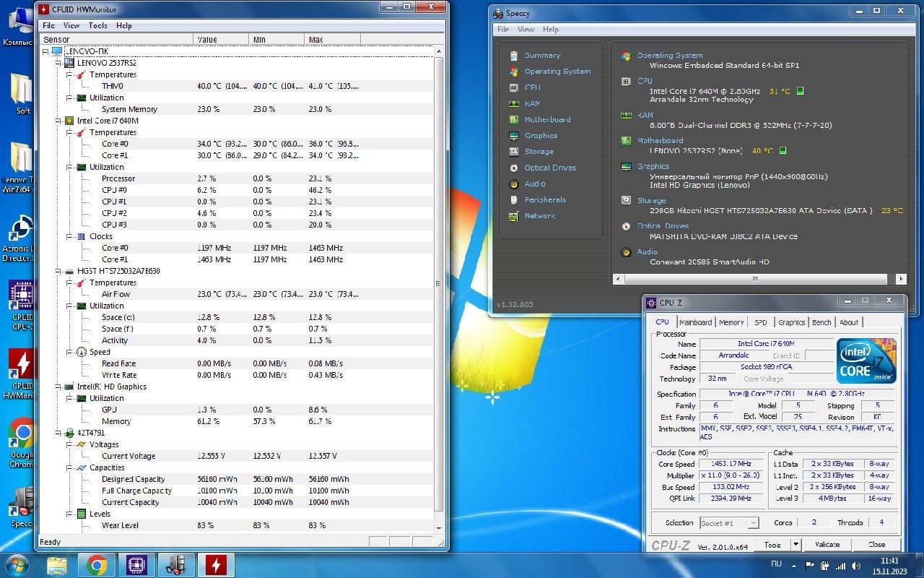Select RAM section in Speccy sidebar

pyautogui.click(x=532, y=103)
